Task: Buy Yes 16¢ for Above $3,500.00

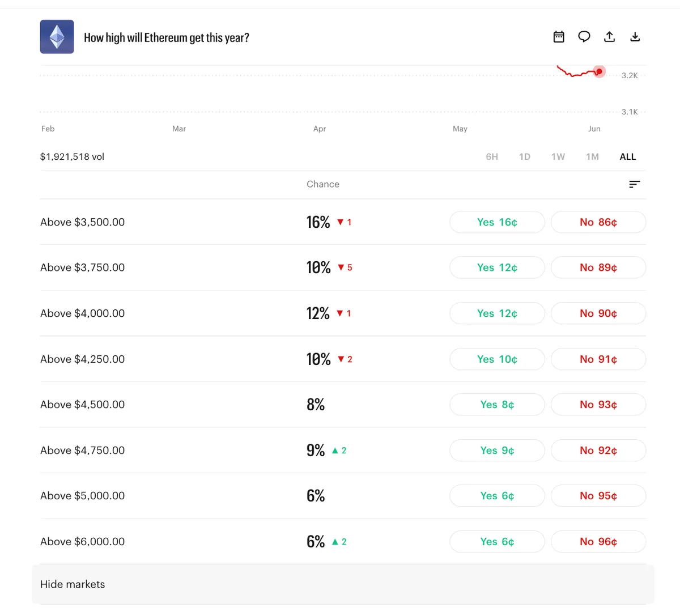Action: pyautogui.click(x=497, y=222)
